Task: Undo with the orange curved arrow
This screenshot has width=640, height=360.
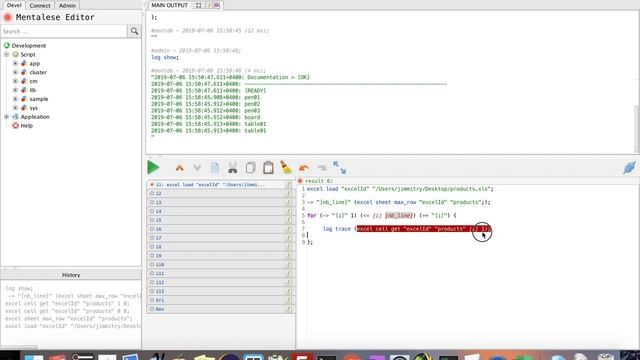Action: [304, 168]
